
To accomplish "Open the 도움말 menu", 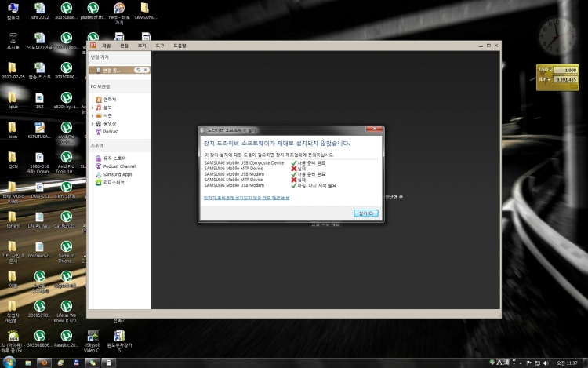I will click(180, 46).
